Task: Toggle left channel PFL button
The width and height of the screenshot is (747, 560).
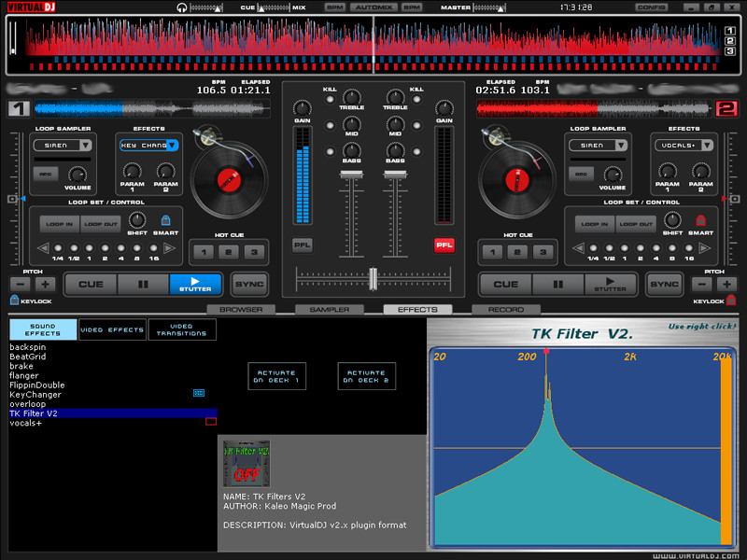Action: click(x=302, y=245)
